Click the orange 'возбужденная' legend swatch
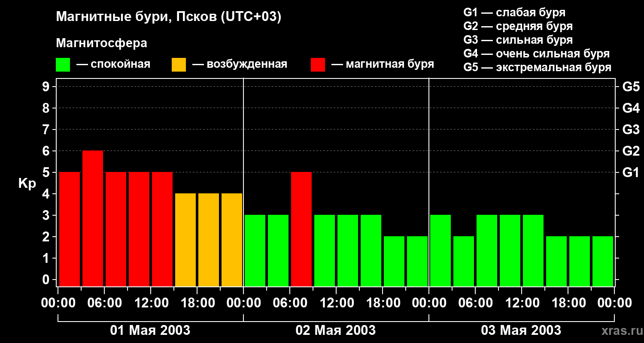 pos(179,65)
